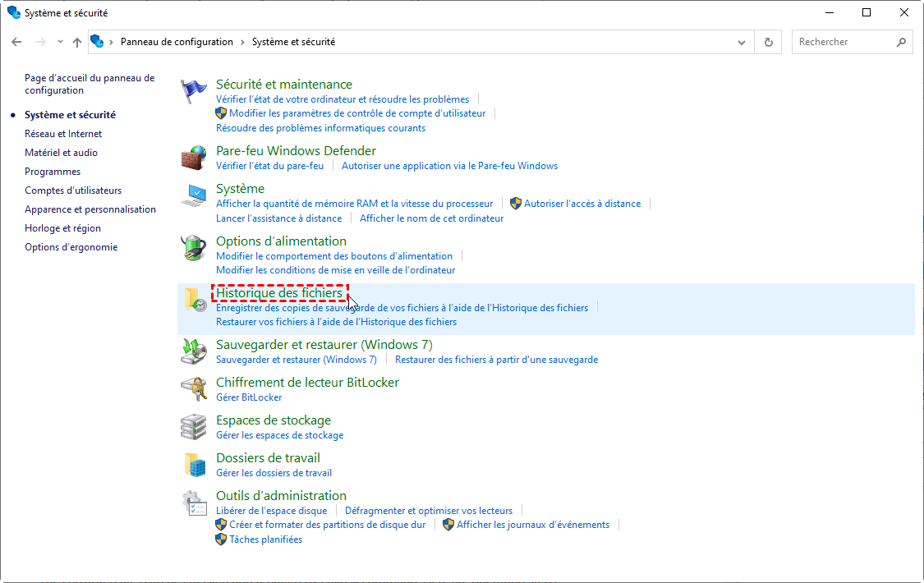
Task: Expand the address bar history dropdown
Action: click(742, 42)
